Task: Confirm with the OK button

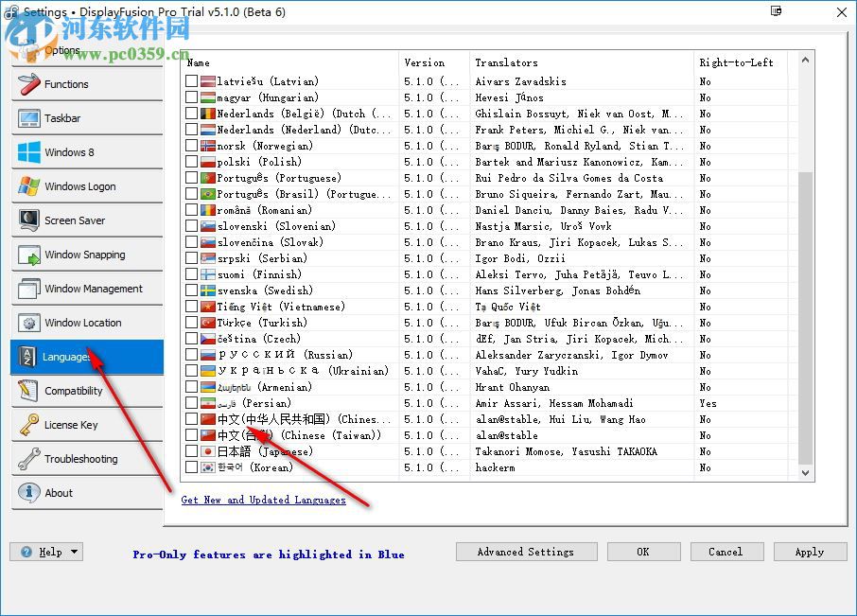Action: point(643,552)
